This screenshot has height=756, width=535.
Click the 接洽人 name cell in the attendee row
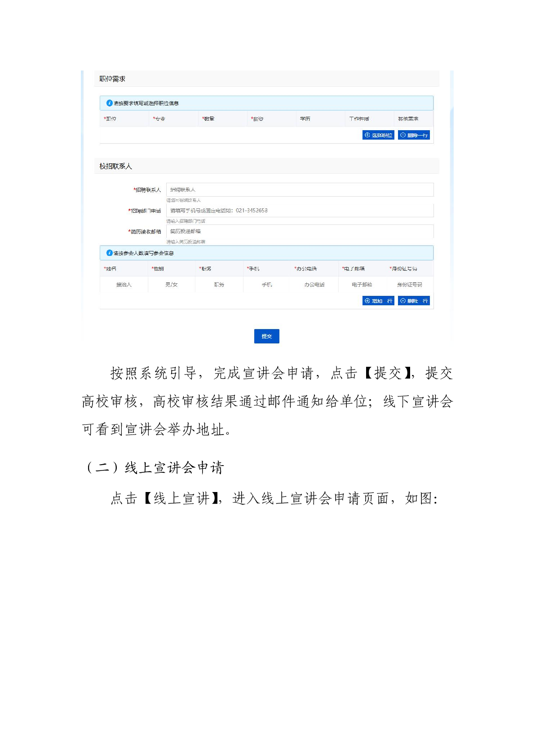pos(124,285)
